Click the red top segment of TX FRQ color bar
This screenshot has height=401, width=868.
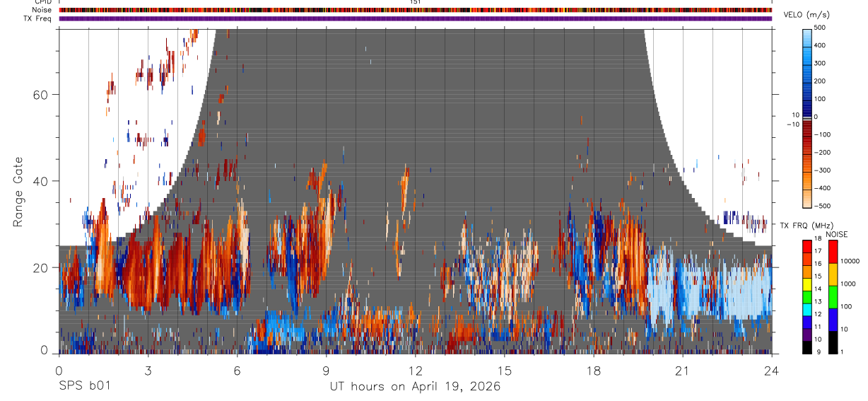tap(807, 245)
